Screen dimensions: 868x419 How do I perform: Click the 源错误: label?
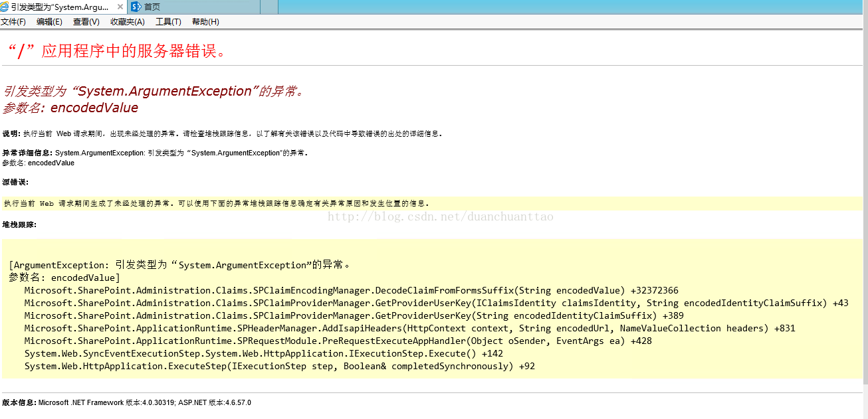click(x=15, y=182)
